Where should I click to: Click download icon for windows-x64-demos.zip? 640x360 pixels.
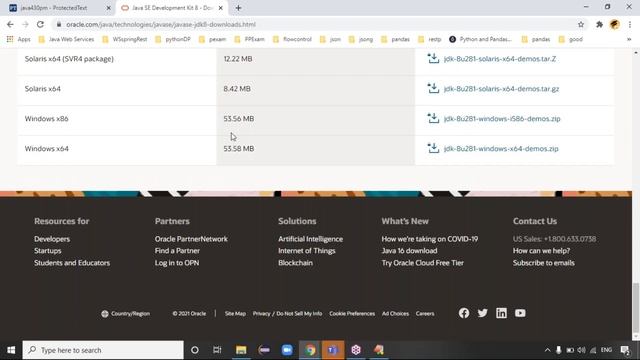[433, 148]
